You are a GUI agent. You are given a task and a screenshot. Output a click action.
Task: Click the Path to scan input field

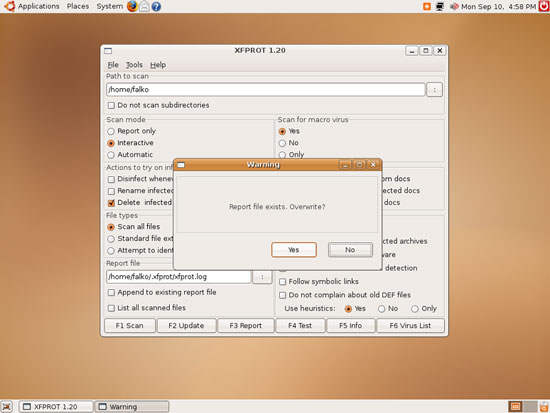click(x=266, y=89)
